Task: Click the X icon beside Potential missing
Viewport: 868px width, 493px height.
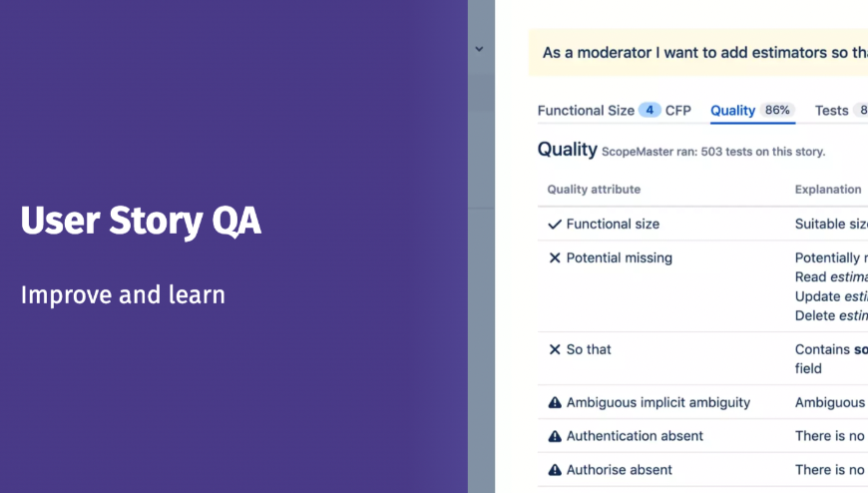Action: [x=555, y=258]
